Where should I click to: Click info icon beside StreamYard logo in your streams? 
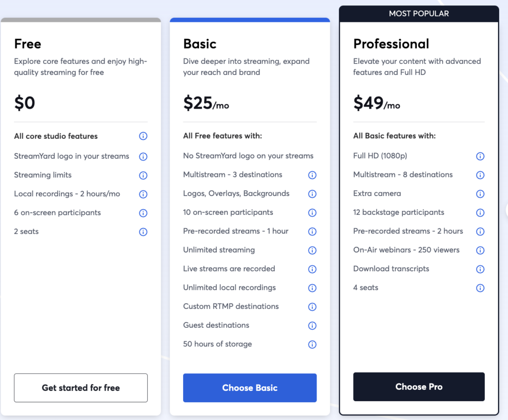pos(143,156)
